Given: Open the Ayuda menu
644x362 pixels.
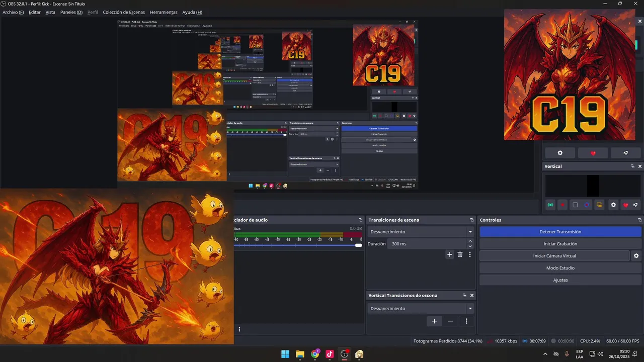Looking at the screenshot, I should tap(192, 12).
